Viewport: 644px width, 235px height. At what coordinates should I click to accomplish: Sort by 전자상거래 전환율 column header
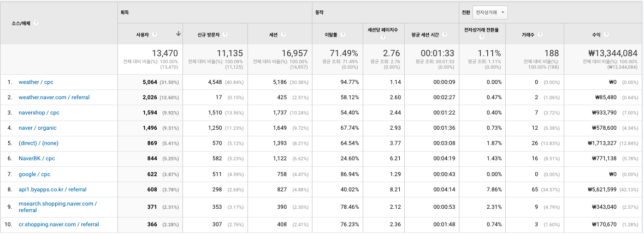[x=481, y=30]
